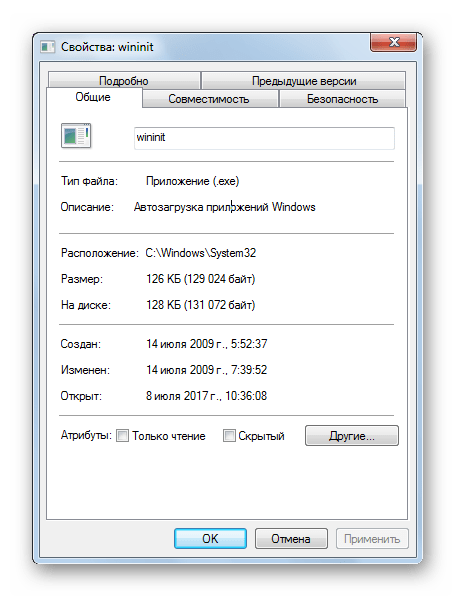Go to the 'Безопасность' tab

(x=342, y=99)
